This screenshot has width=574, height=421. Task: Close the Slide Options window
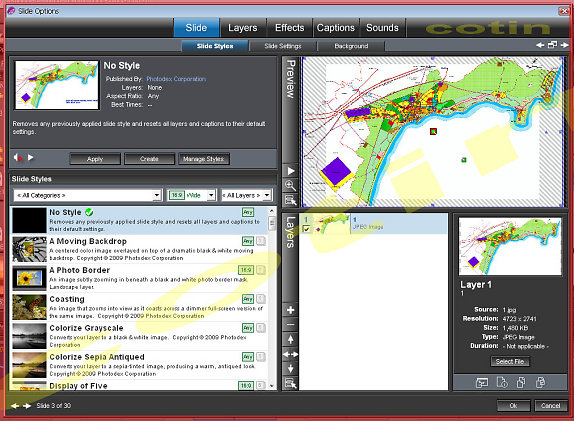564,11
